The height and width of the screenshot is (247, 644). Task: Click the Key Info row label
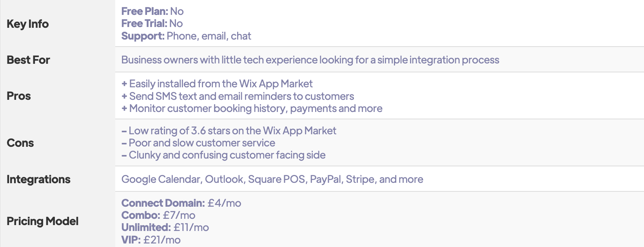point(27,24)
